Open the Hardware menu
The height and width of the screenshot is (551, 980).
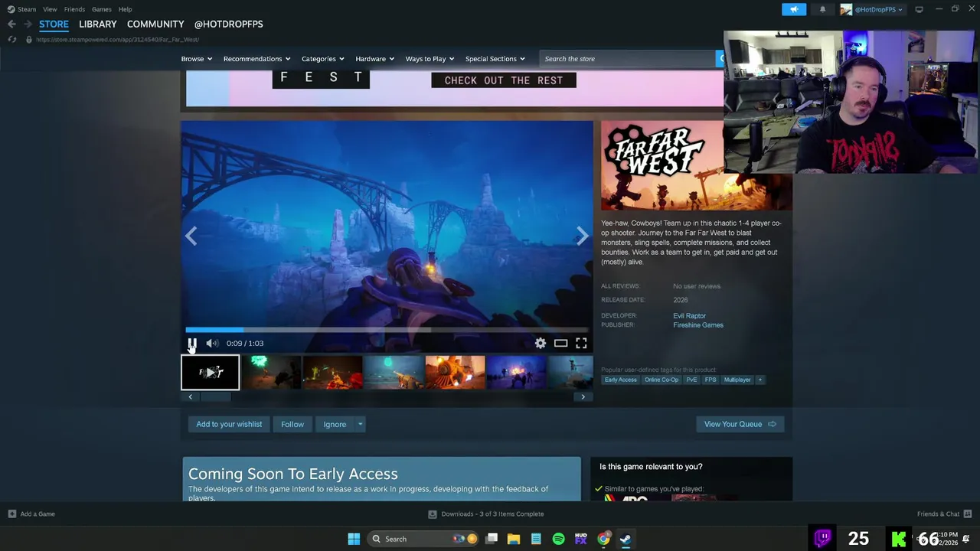(x=374, y=59)
